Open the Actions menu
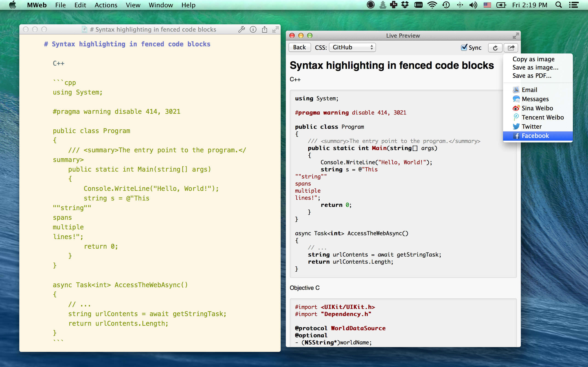This screenshot has width=588, height=367. (x=106, y=5)
